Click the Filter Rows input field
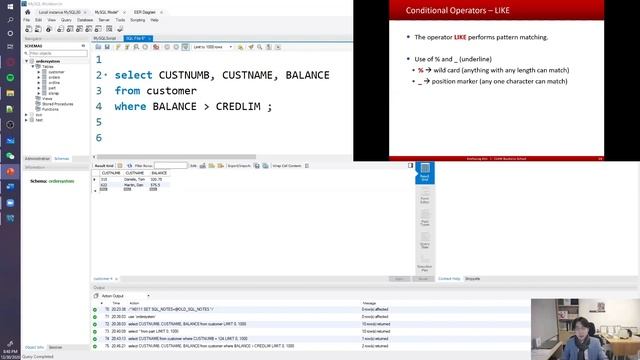This screenshot has height=360, width=640. [x=171, y=166]
